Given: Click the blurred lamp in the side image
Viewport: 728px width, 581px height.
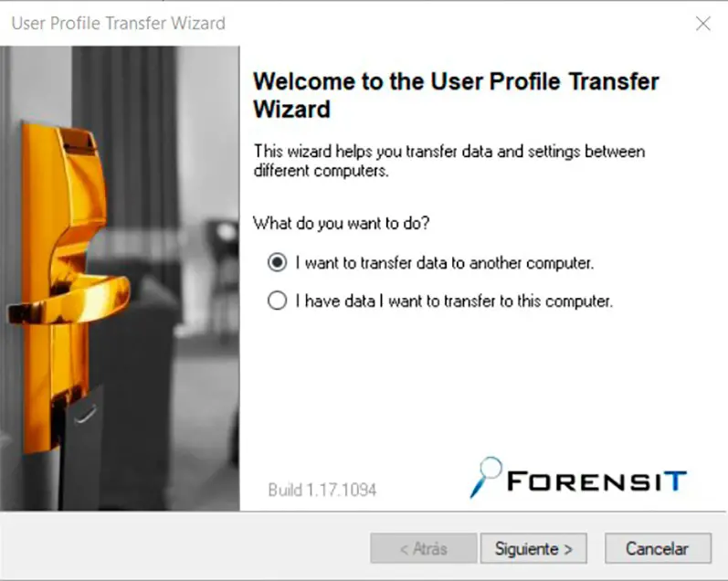Looking at the screenshot, I should (x=224, y=232).
